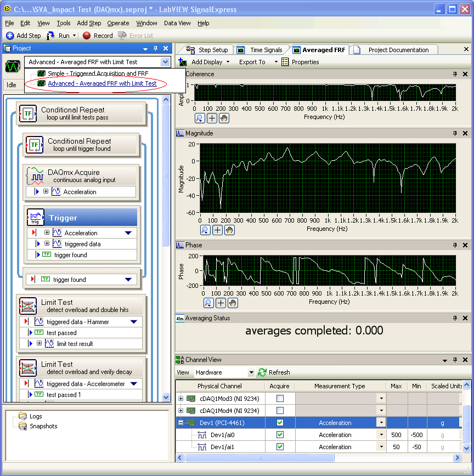Open the Data View menu
This screenshot has width=474, height=476.
point(177,23)
